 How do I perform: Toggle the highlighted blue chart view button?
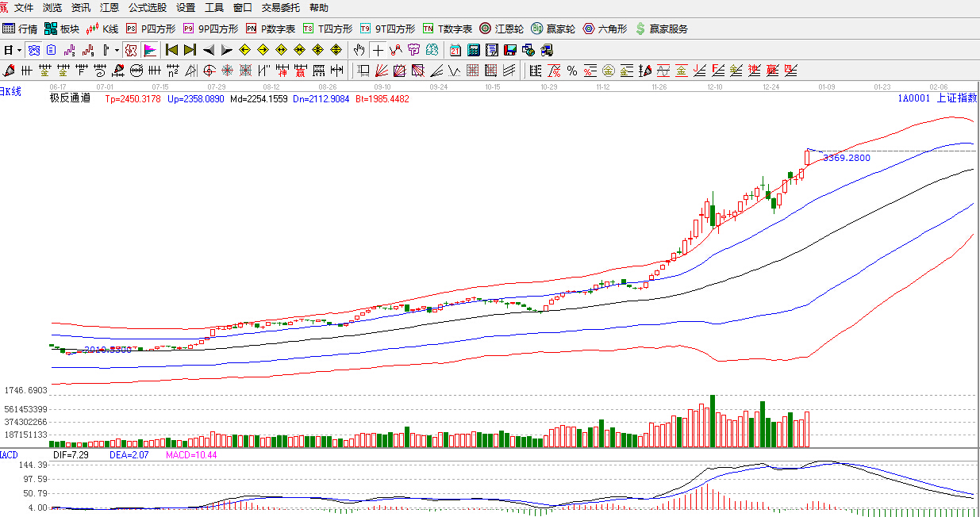click(x=34, y=50)
